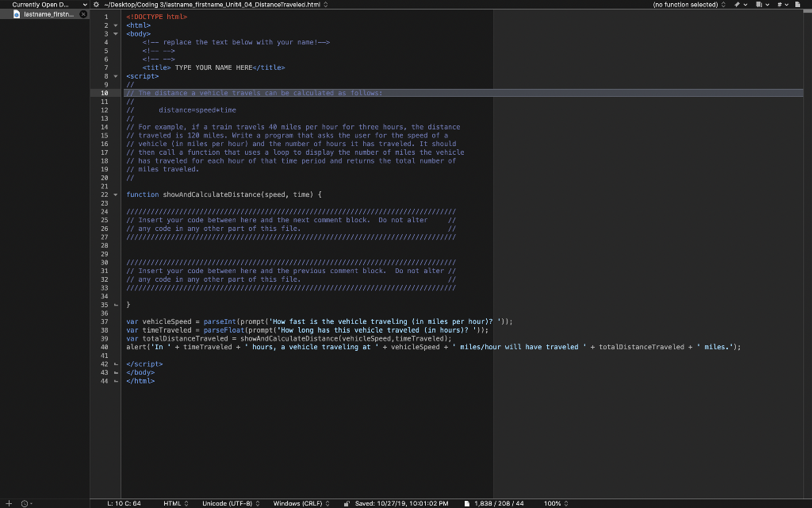Change the Windows (CRLF) line endings popup

[x=301, y=503]
